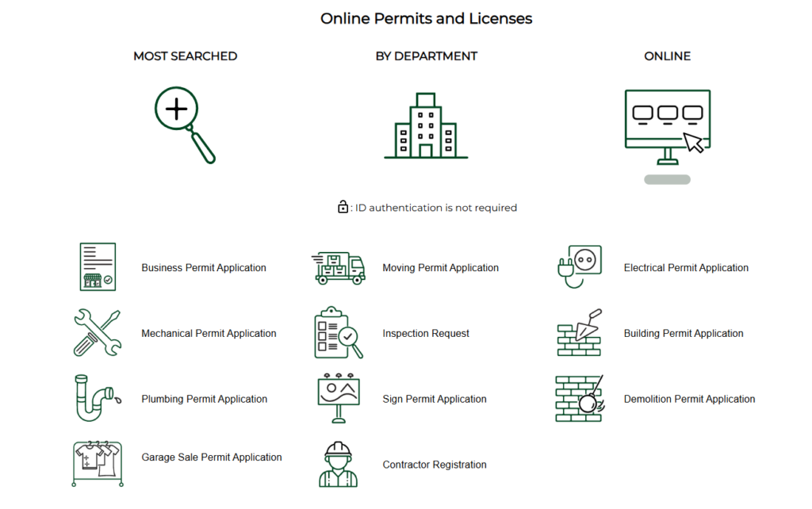The width and height of the screenshot is (812, 509).
Task: Click the moving truck icon
Action: tap(339, 268)
